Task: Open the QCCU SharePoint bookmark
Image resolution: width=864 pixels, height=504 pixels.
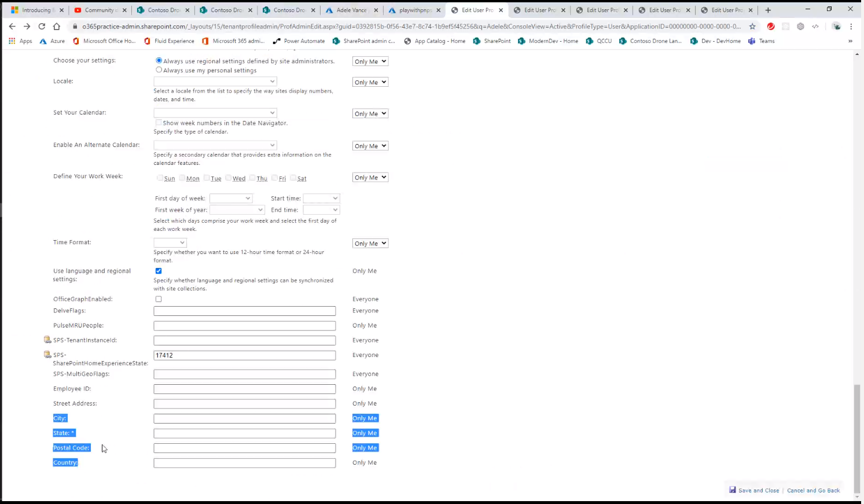Action: click(604, 41)
